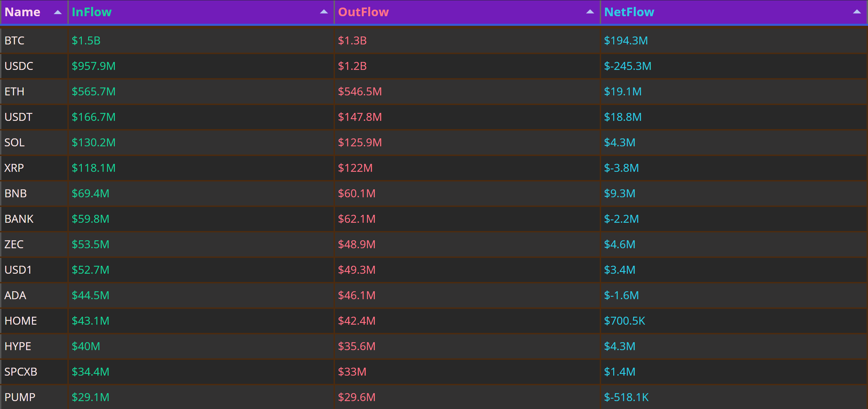The height and width of the screenshot is (409, 868).
Task: Select the XRP row name
Action: click(14, 168)
